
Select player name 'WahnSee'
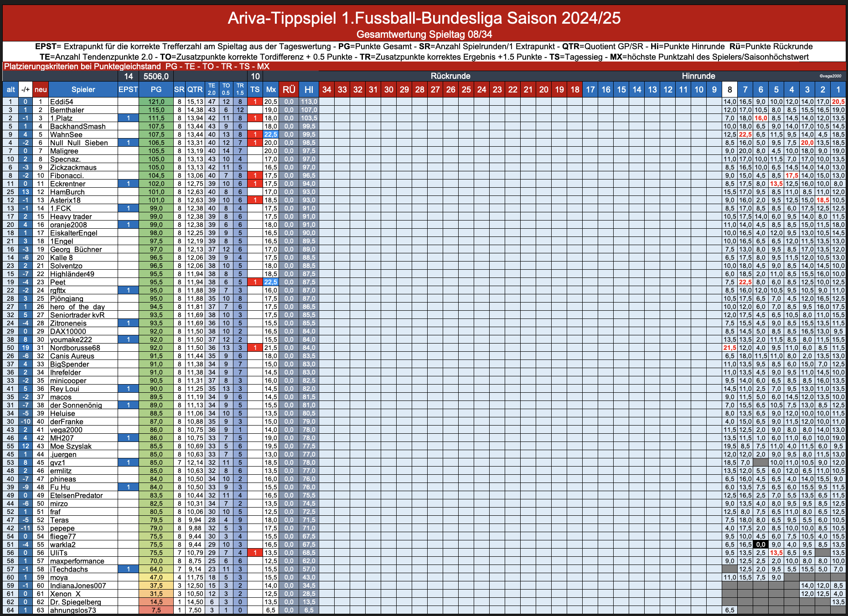[66, 134]
